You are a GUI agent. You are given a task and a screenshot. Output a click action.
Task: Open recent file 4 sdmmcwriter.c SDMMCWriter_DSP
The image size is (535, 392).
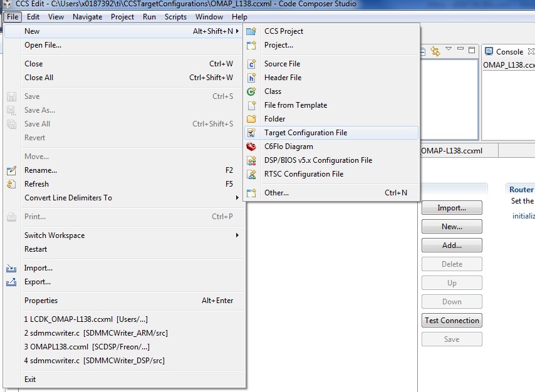point(125,361)
